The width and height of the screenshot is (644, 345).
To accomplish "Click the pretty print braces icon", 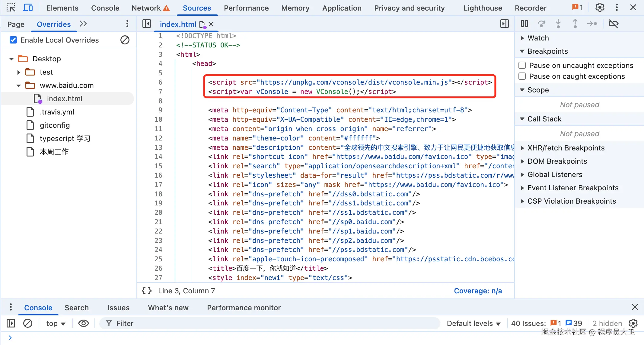I will point(147,291).
